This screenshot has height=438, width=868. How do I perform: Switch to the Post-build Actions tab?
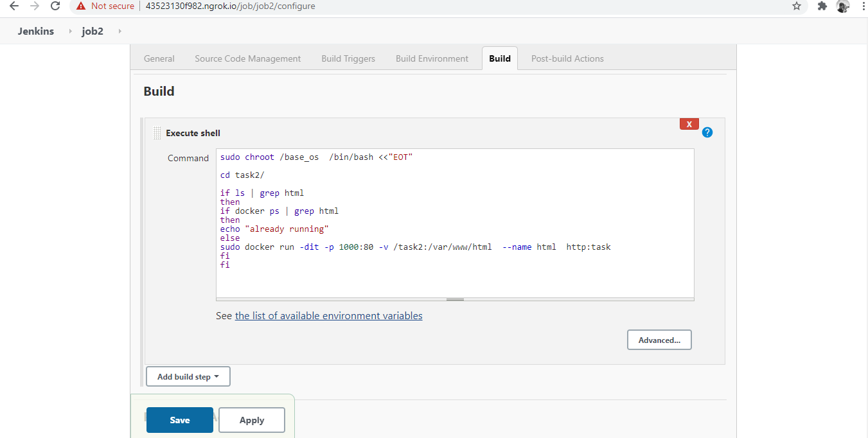567,58
